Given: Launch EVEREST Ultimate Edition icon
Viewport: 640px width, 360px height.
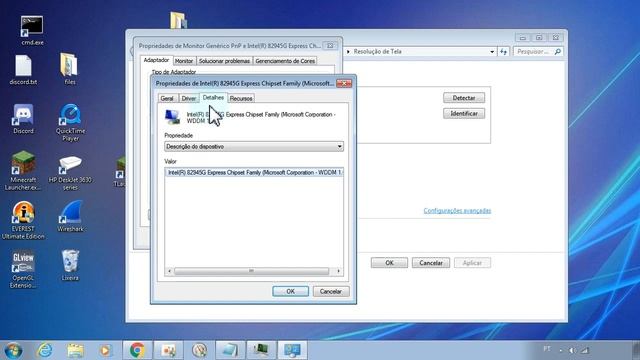Looking at the screenshot, I should pyautogui.click(x=23, y=220).
